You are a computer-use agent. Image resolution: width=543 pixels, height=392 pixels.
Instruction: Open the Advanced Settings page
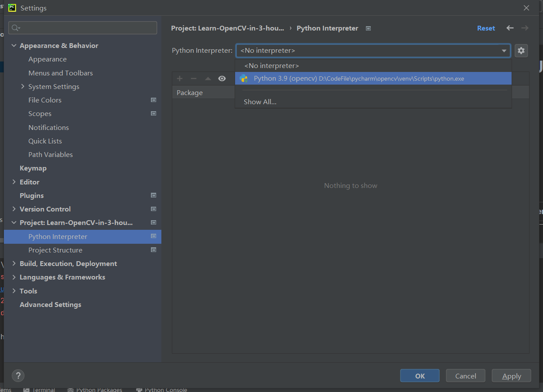coord(50,304)
